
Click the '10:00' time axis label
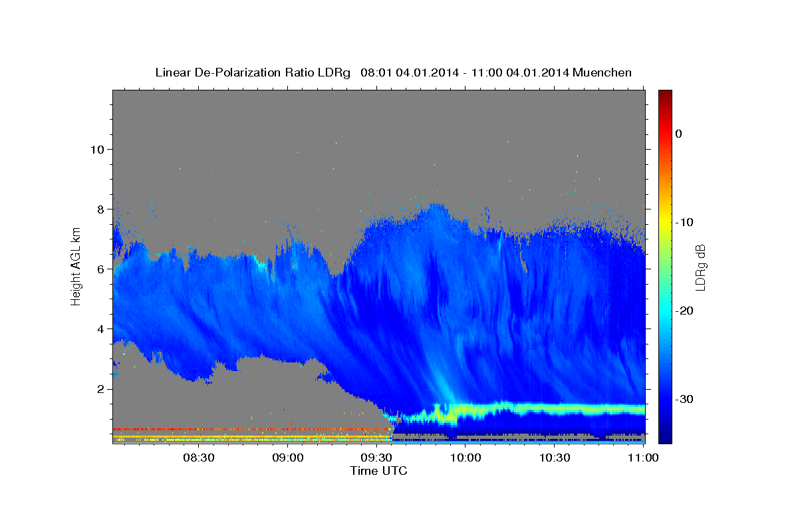[x=465, y=458]
